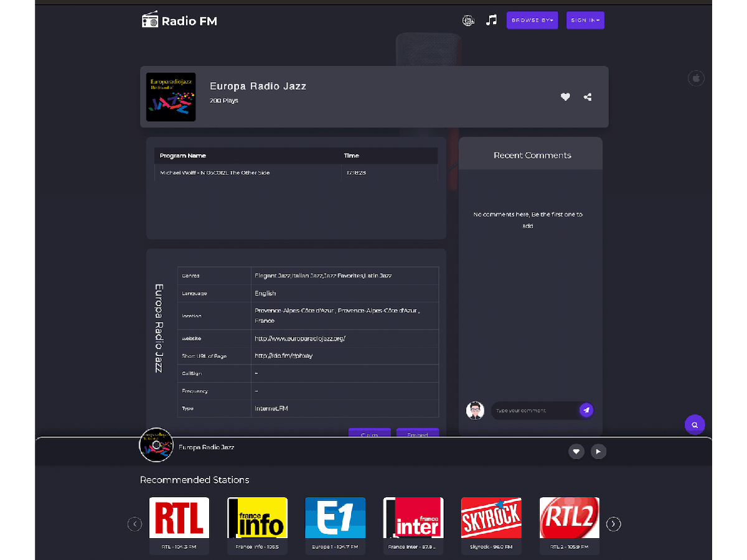Click the 200 Plays count
The width and height of the screenshot is (747, 560).
point(224,101)
